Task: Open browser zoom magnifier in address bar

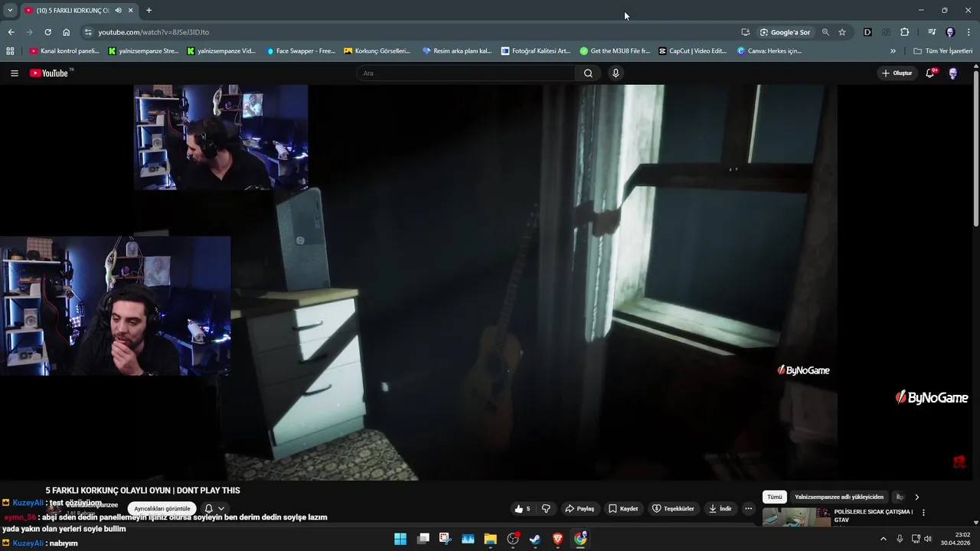Action: point(825,32)
